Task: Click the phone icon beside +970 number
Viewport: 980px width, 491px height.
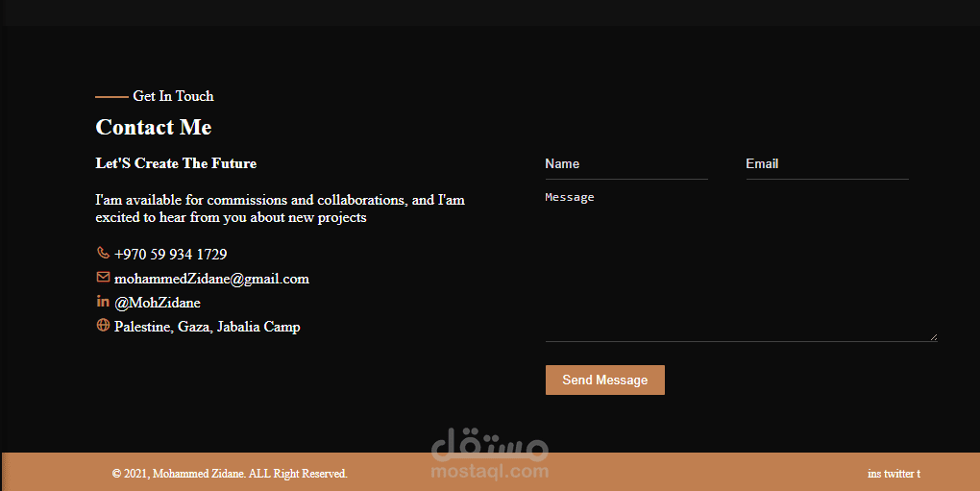Action: click(103, 253)
